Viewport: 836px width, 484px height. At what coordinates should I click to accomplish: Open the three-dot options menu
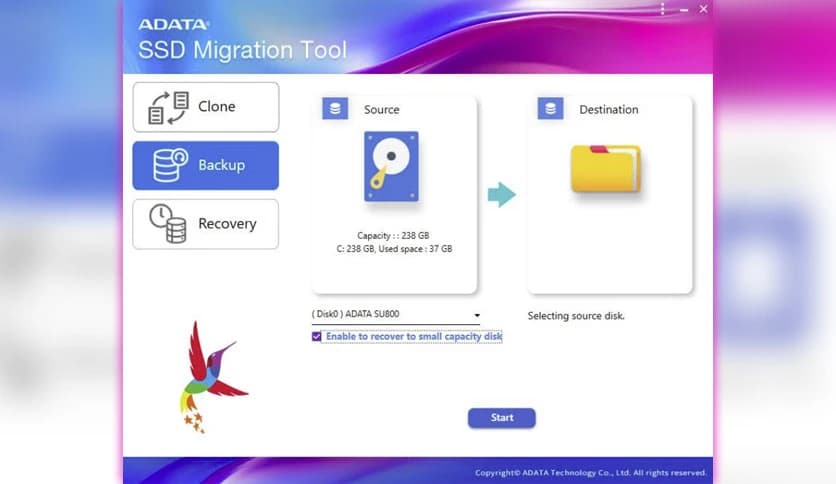(x=662, y=9)
